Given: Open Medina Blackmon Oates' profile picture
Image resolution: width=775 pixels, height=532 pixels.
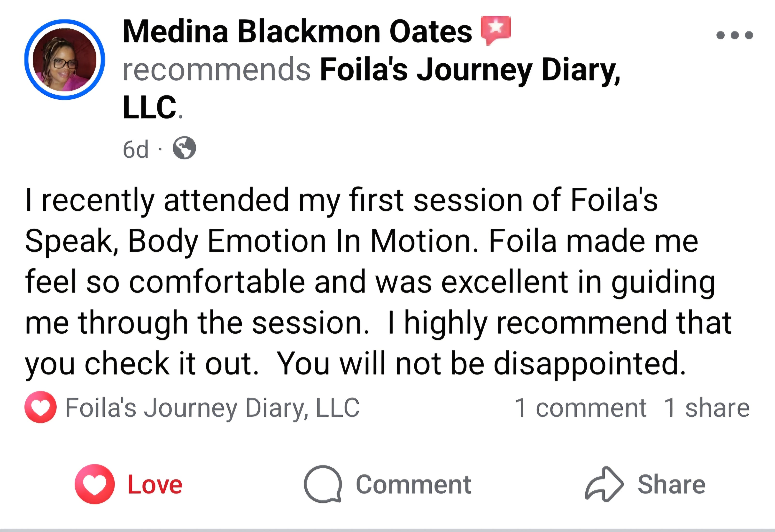Looking at the screenshot, I should click(65, 60).
